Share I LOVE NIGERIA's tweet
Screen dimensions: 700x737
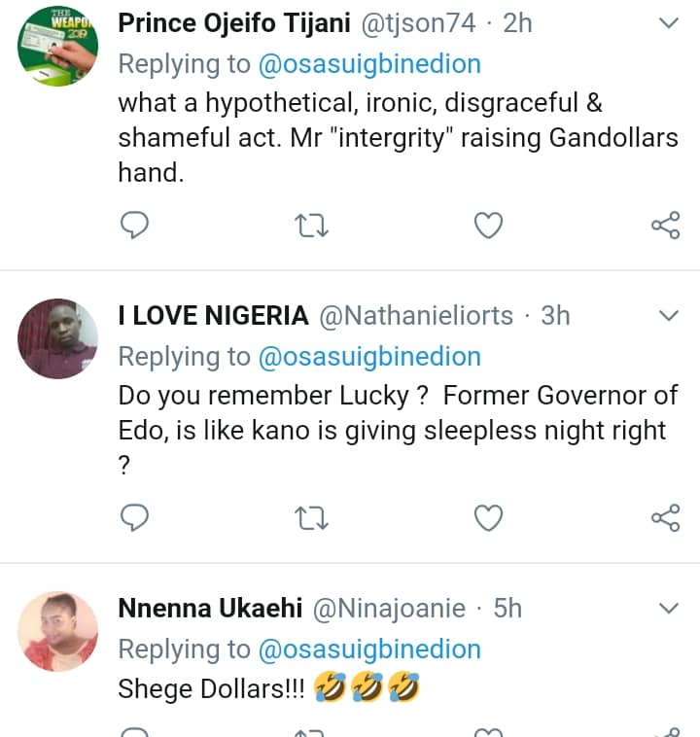point(665,517)
